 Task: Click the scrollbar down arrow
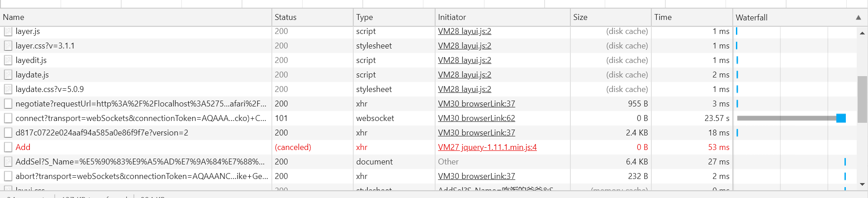(x=862, y=184)
